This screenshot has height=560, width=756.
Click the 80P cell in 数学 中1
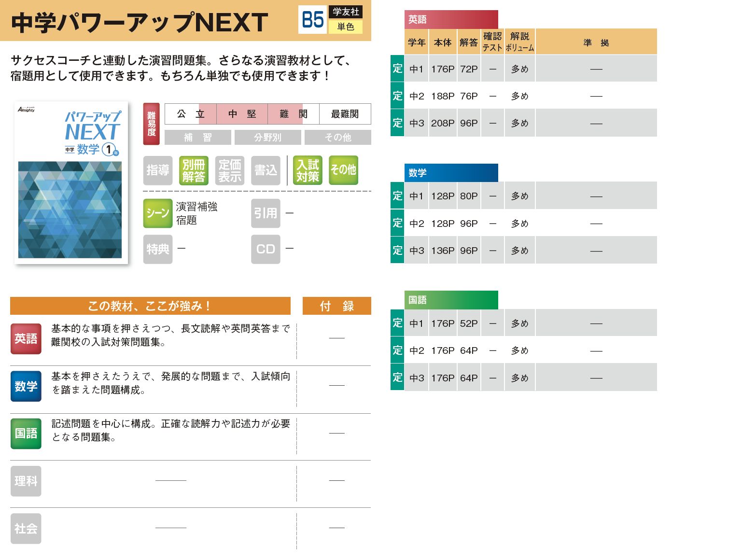coord(469,196)
